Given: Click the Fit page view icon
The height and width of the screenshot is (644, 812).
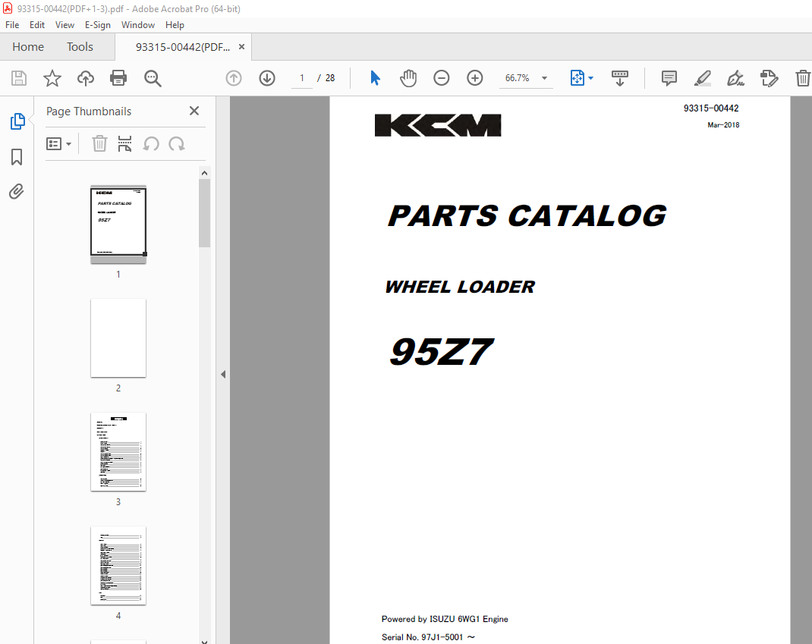Looking at the screenshot, I should coord(577,78).
